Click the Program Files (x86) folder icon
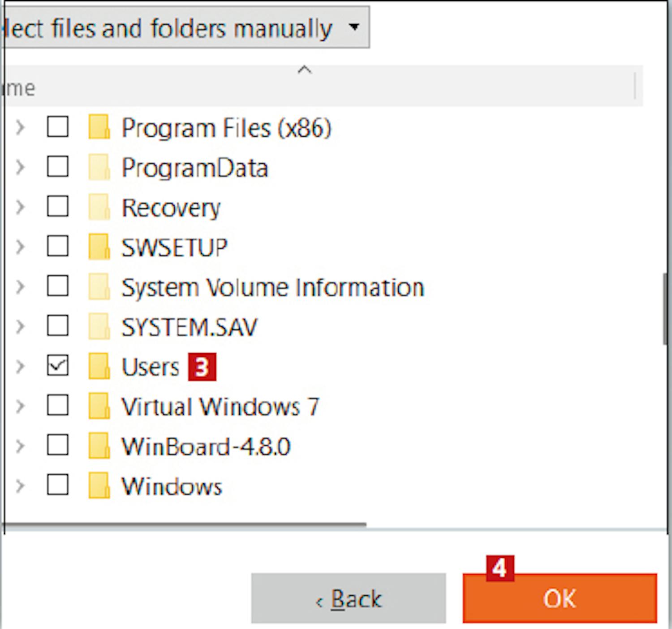This screenshot has width=672, height=629. [99, 127]
